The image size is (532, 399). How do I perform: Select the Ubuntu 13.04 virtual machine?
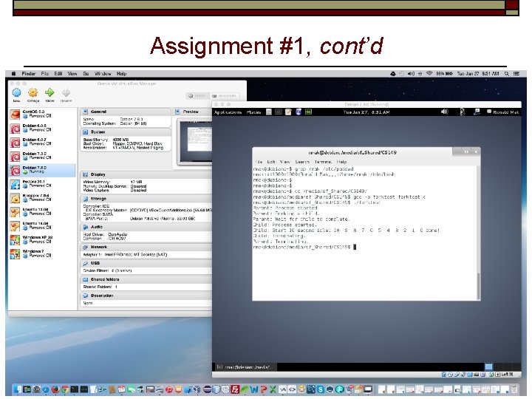(42, 212)
